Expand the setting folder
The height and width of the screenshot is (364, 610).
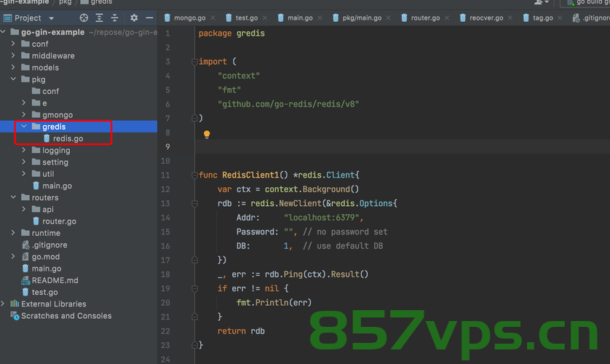click(x=24, y=162)
